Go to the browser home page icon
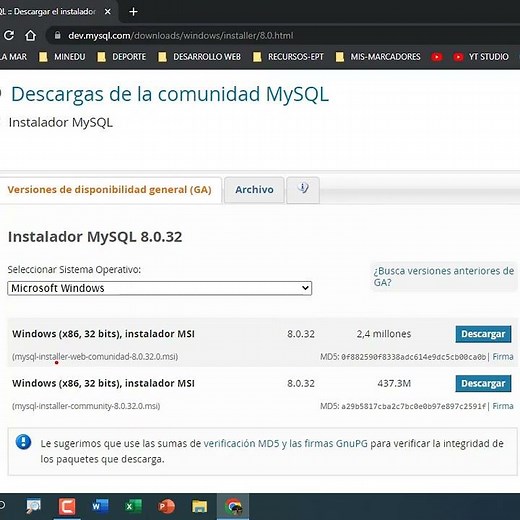 (x=30, y=35)
